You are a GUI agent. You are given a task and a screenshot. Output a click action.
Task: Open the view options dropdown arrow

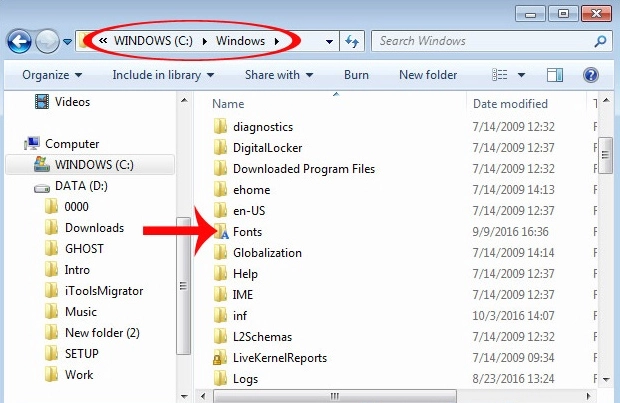pos(522,75)
